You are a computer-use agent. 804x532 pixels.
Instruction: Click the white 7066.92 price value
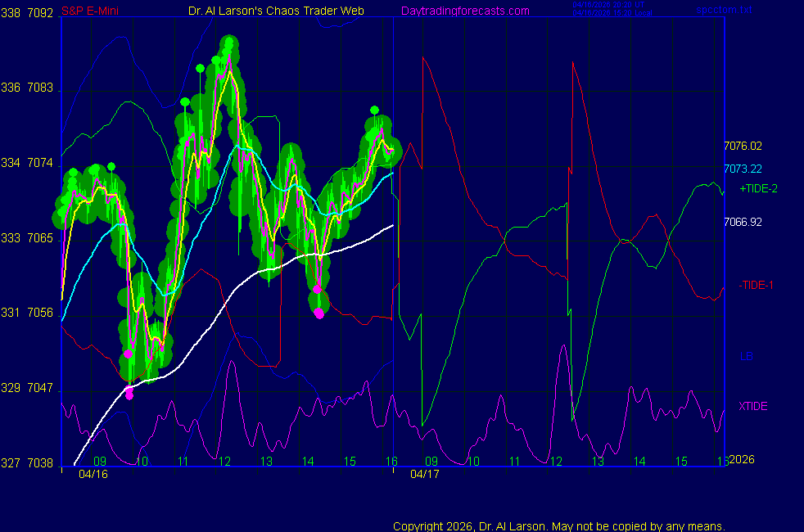point(743,222)
